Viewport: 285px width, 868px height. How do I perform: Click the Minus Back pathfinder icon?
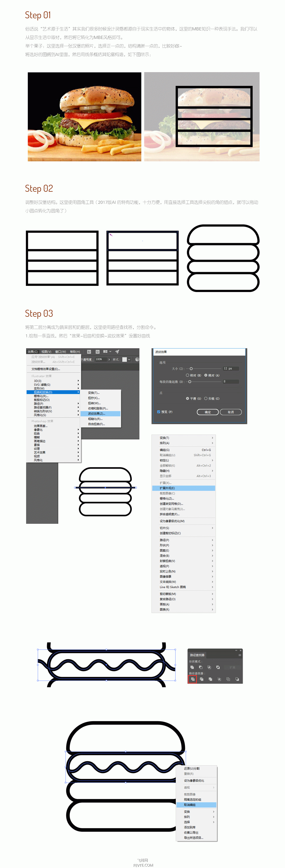point(237,679)
